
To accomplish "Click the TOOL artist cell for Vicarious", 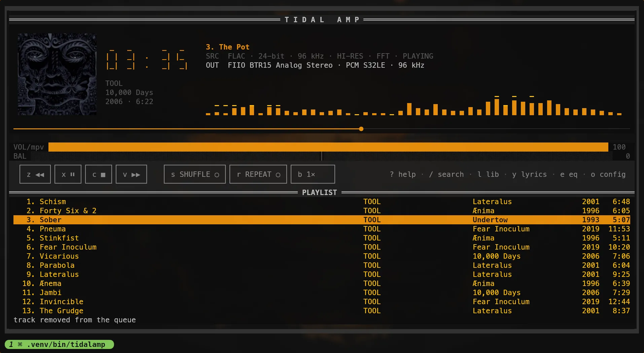I will click(372, 256).
